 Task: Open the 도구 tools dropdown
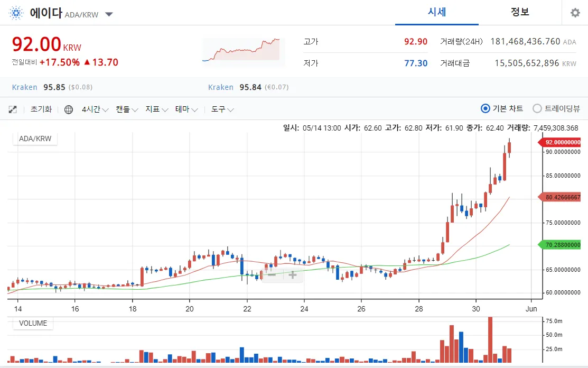tap(222, 109)
